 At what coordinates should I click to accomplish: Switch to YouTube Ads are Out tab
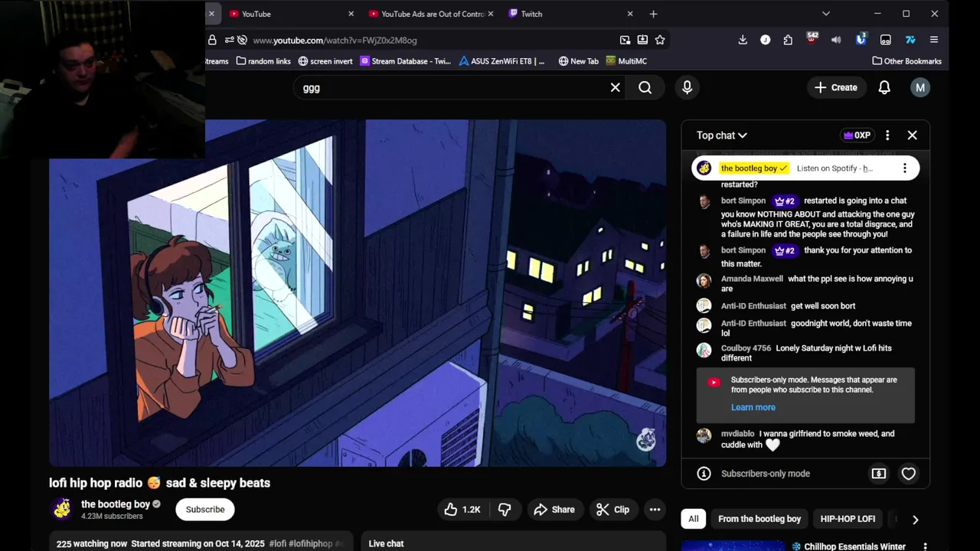pos(432,14)
